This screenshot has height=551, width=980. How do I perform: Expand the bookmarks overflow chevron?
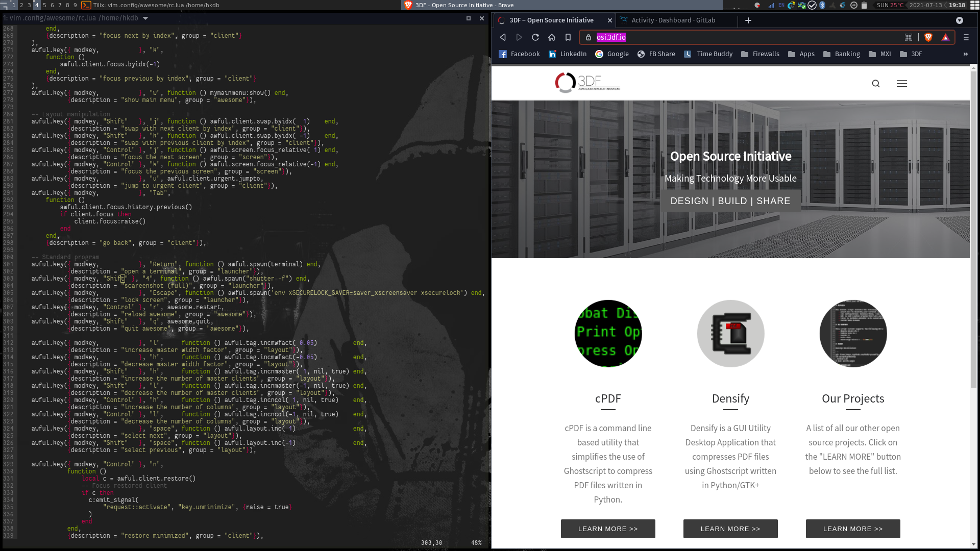point(965,54)
